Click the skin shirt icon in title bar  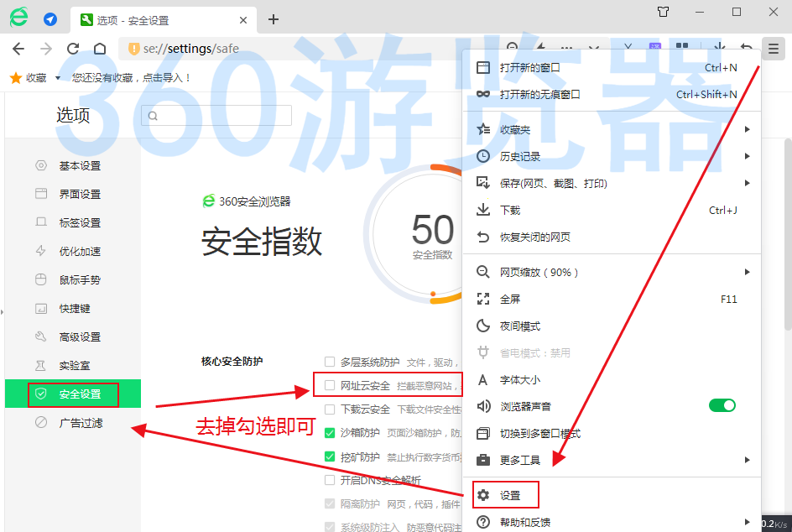pos(663,12)
